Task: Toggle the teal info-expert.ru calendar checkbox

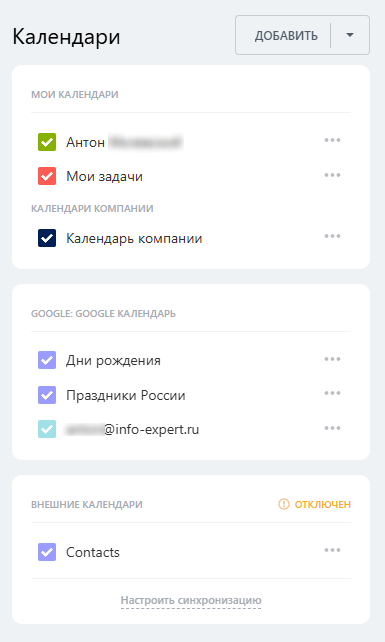Action: 47,429
